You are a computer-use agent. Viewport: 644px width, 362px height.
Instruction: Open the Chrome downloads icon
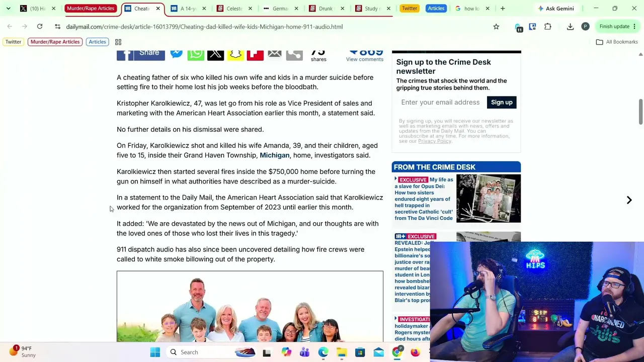(570, 27)
